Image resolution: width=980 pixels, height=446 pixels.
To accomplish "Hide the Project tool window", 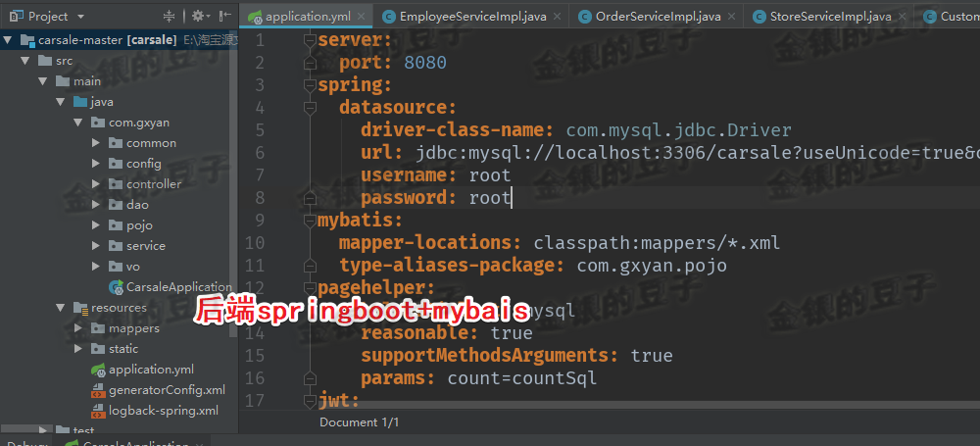I will click(x=225, y=17).
